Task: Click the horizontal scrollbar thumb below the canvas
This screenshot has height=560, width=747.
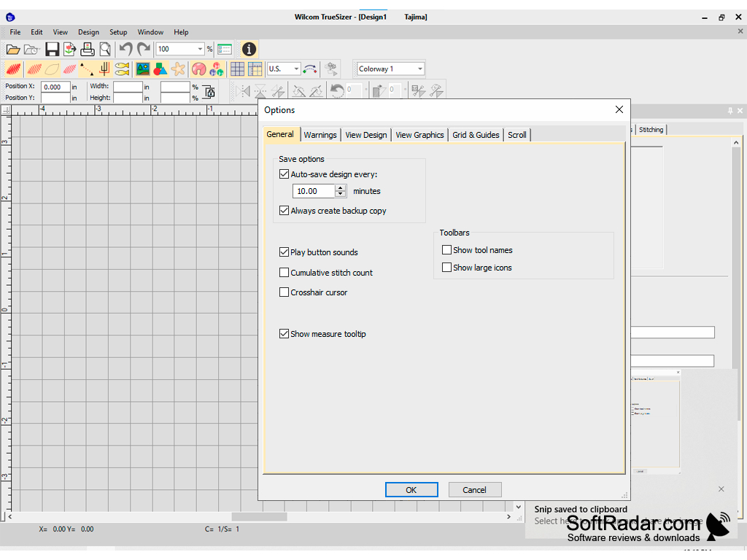Action: click(259, 516)
